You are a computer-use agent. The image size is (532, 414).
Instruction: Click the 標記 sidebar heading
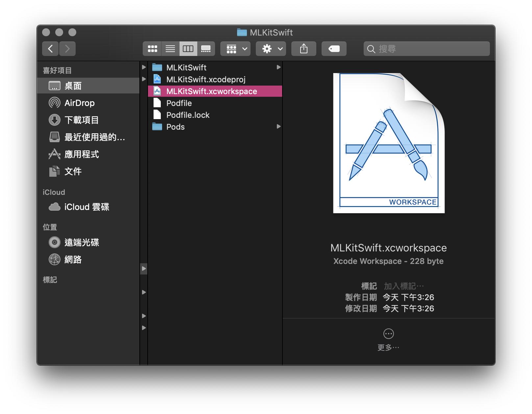point(50,280)
